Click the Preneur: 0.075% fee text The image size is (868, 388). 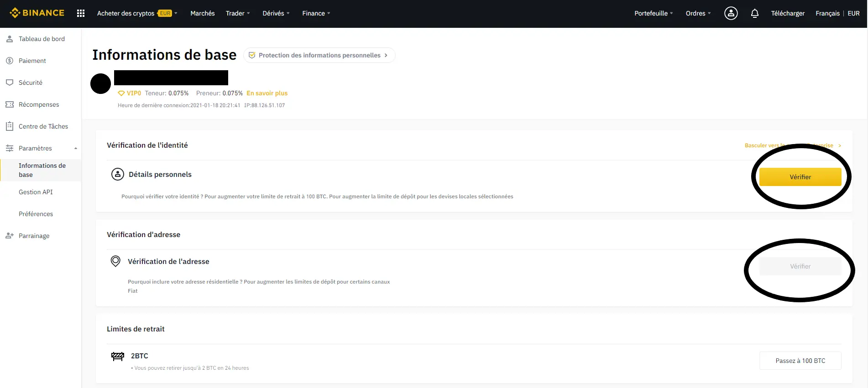pos(220,93)
